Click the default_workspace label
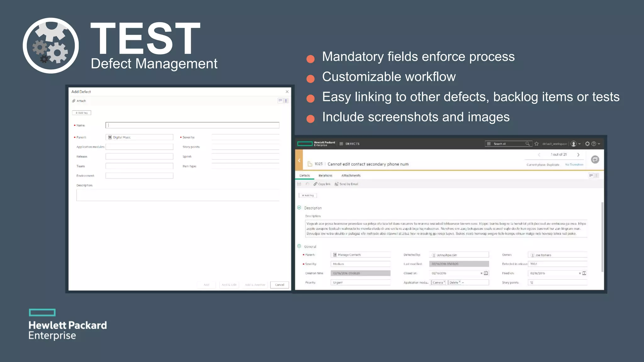The height and width of the screenshot is (362, 644). click(x=554, y=144)
